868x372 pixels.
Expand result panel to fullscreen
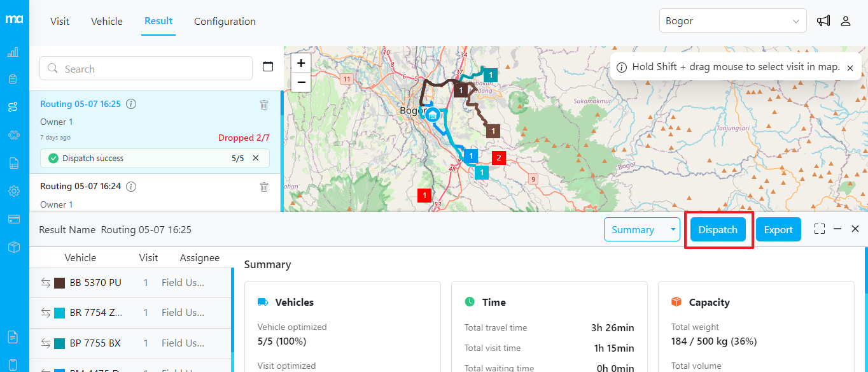820,229
